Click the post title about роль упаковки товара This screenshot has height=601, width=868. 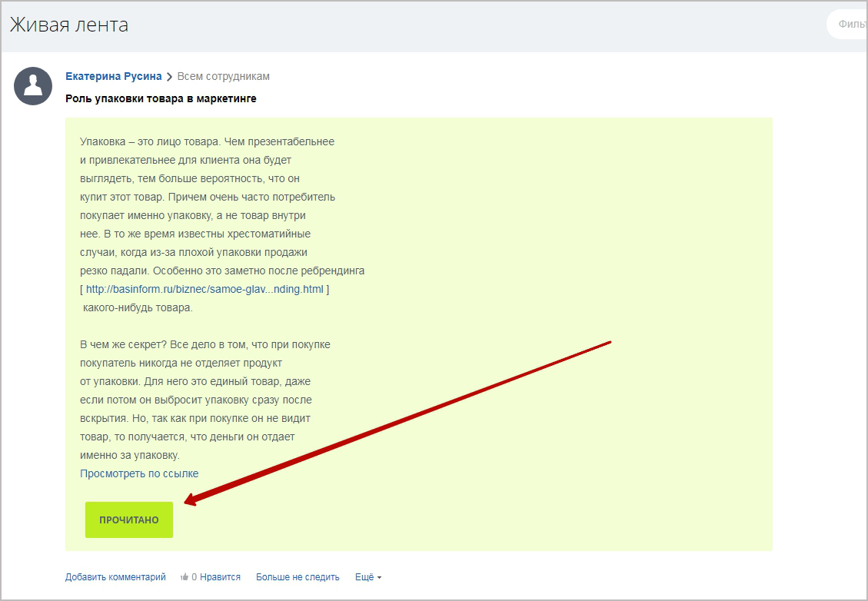coord(161,98)
